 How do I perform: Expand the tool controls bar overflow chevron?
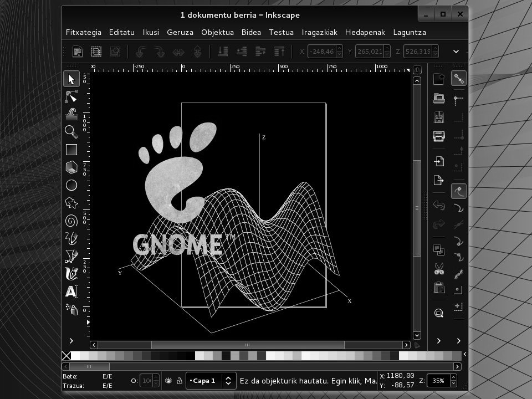456,52
